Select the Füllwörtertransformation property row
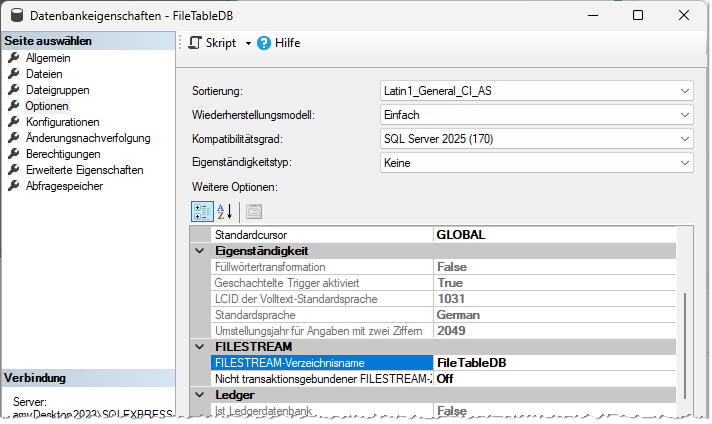 click(443, 267)
